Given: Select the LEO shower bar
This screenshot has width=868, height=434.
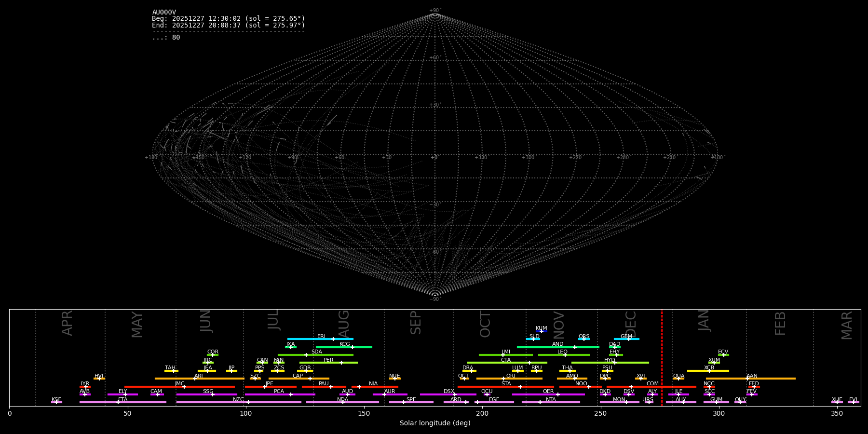Looking at the screenshot, I should [564, 355].
